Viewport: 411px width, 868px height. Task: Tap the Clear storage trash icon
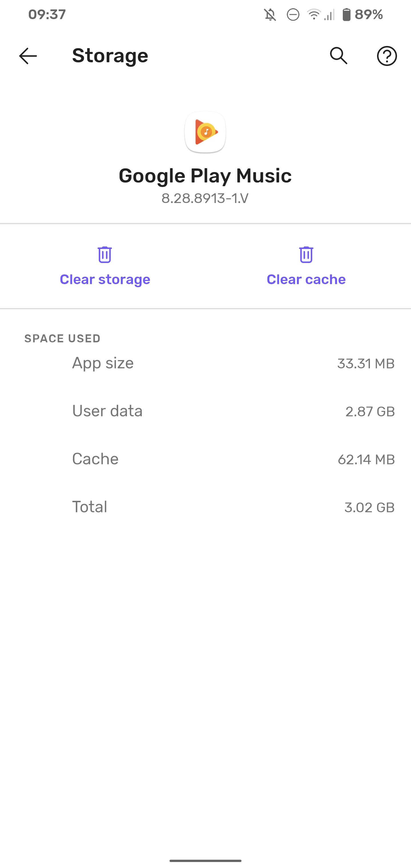tap(105, 255)
